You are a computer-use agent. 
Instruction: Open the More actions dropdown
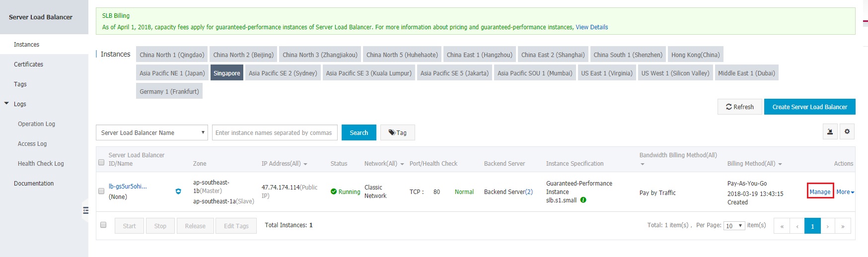click(x=845, y=192)
